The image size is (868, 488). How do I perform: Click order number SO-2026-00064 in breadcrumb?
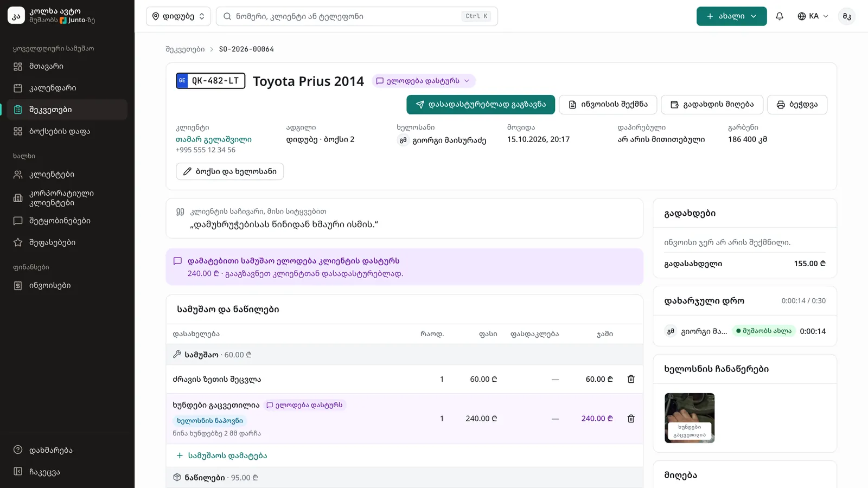point(246,49)
